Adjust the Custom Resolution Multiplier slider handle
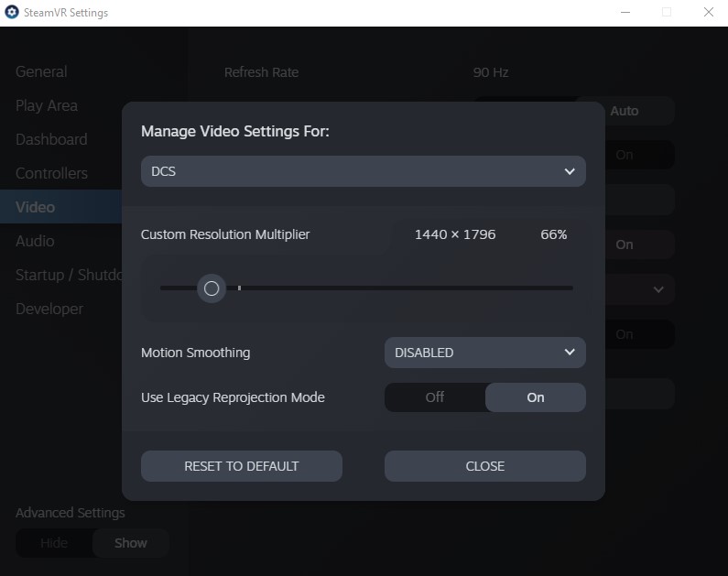728x576 pixels. tap(212, 288)
